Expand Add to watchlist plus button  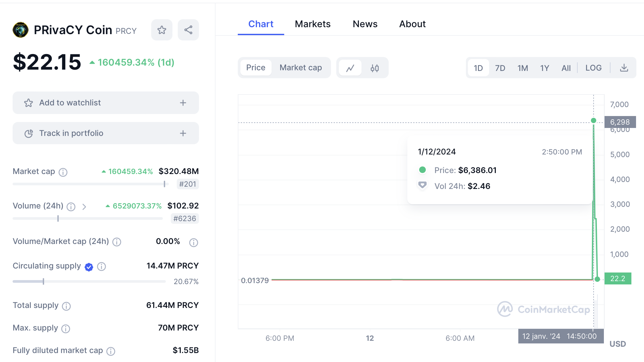[183, 103]
